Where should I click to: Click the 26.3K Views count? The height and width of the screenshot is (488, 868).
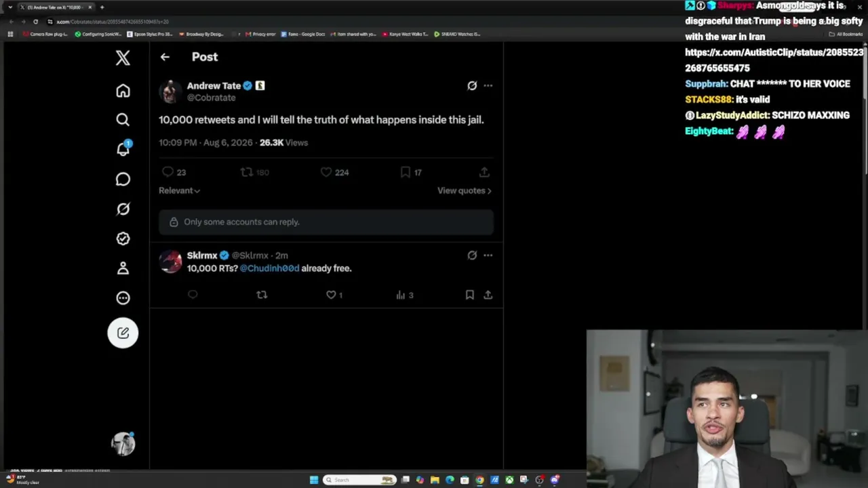pyautogui.click(x=283, y=142)
